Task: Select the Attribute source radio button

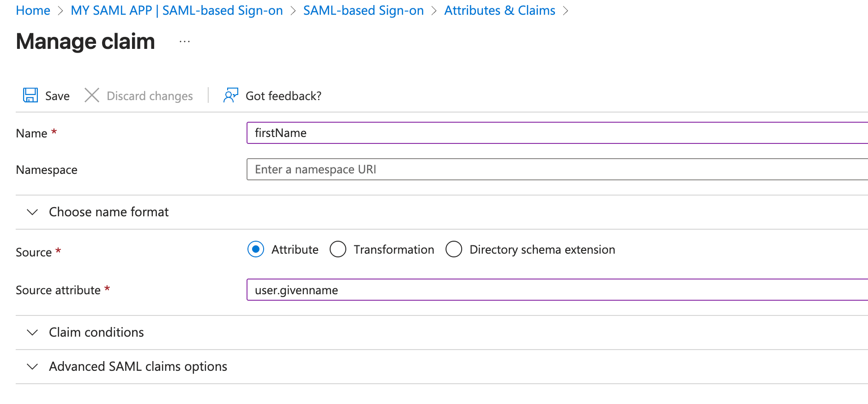Action: click(256, 249)
